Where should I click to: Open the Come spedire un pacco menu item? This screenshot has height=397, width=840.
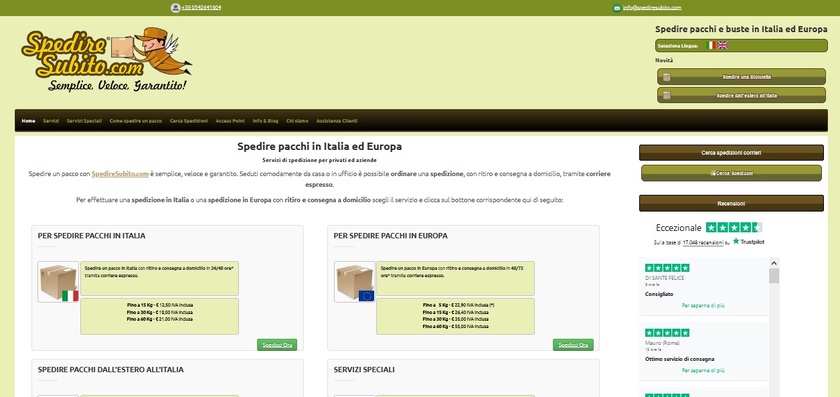click(136, 121)
